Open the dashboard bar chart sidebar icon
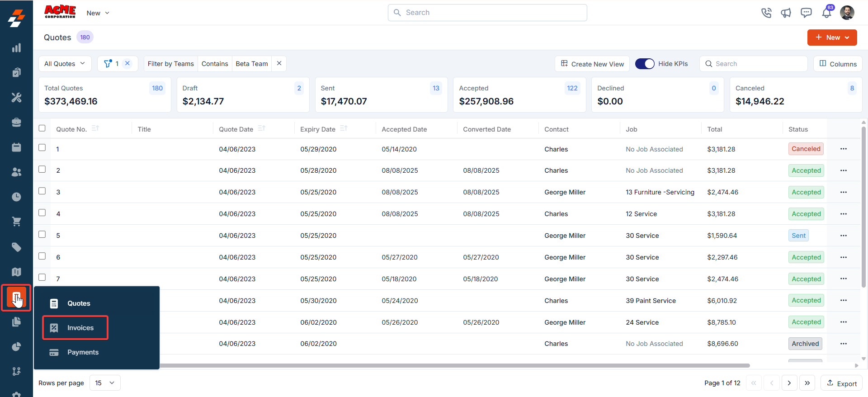 click(16, 48)
